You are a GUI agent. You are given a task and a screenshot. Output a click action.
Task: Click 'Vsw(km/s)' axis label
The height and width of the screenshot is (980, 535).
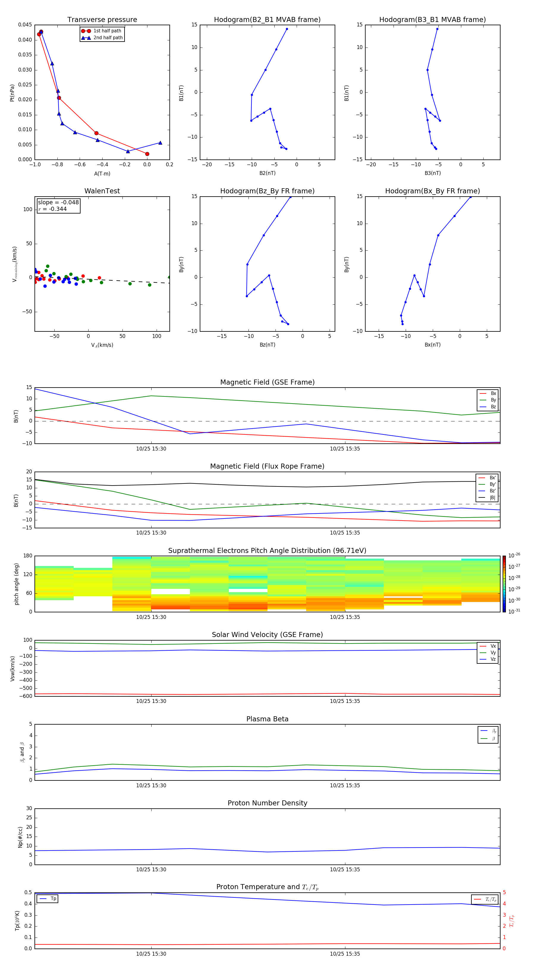(x=12, y=668)
